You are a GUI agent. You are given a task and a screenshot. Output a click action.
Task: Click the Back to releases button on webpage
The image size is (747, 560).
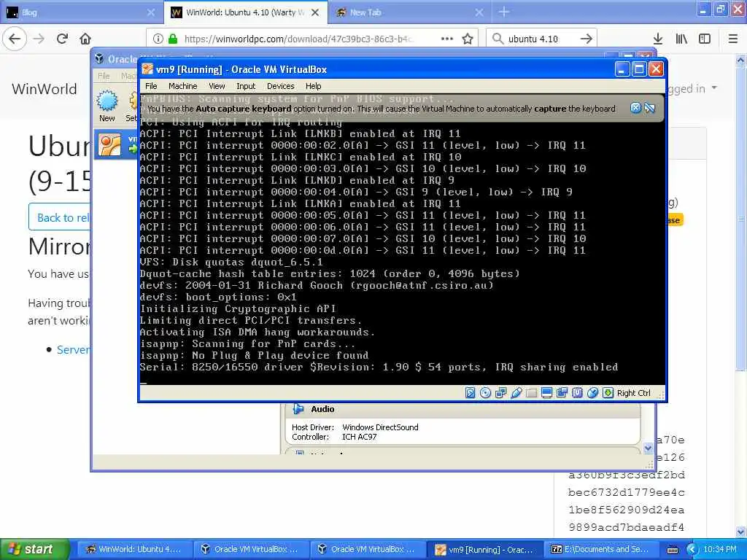coord(60,217)
